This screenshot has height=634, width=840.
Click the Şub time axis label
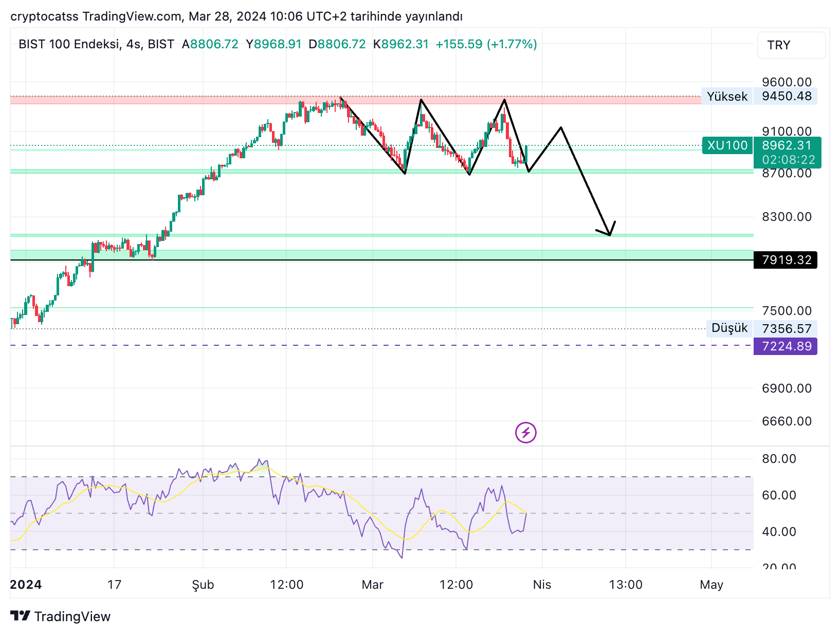tap(203, 585)
